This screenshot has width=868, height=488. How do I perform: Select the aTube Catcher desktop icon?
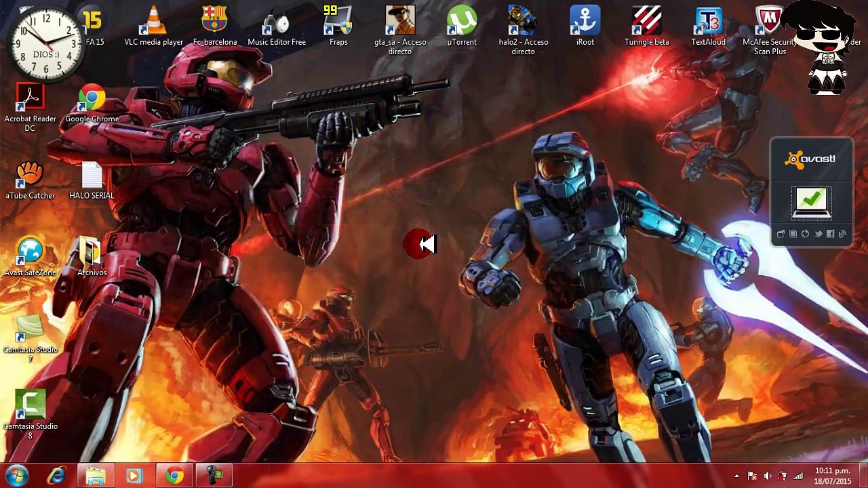pyautogui.click(x=30, y=180)
